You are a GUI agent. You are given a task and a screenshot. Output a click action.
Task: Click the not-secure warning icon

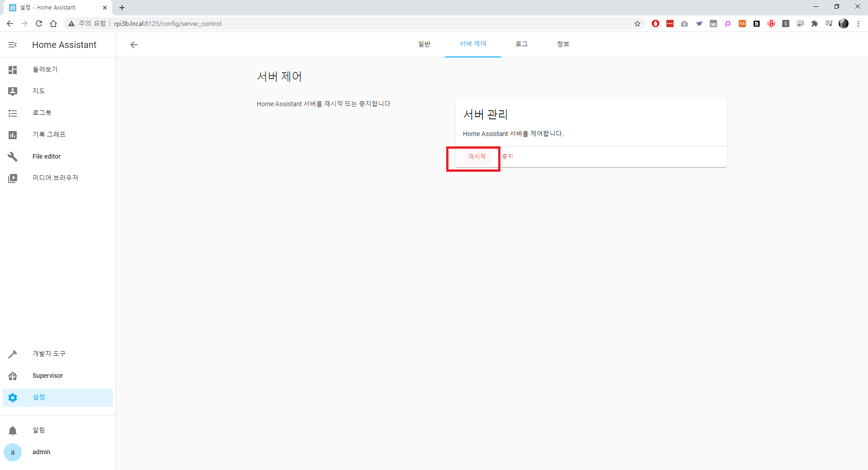coord(71,23)
